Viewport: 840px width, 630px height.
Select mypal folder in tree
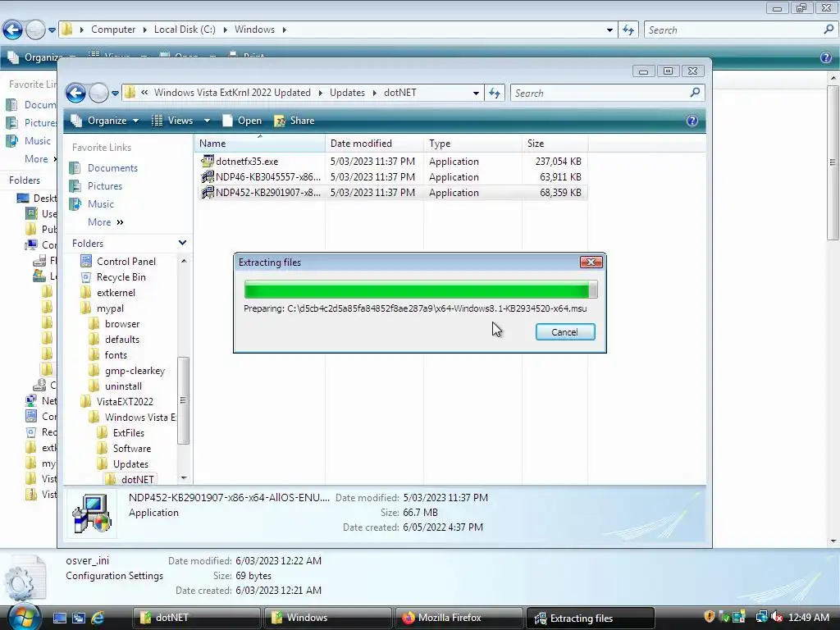(x=111, y=308)
